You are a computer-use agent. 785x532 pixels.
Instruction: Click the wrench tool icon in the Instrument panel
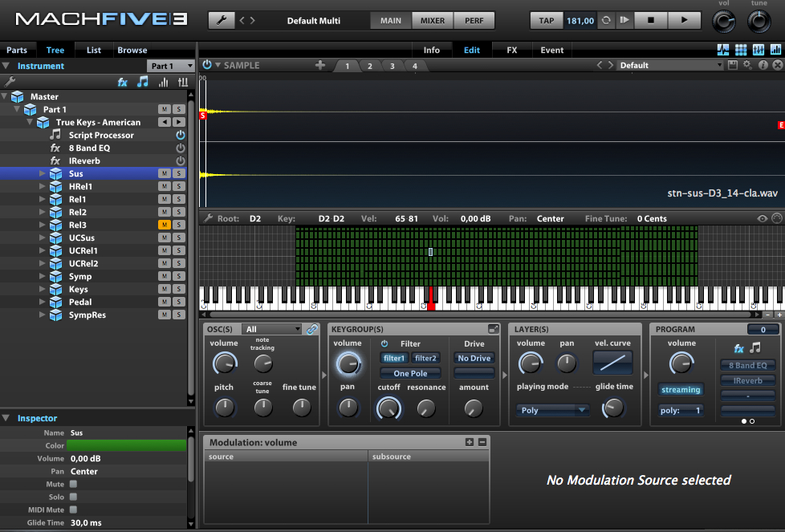click(10, 81)
